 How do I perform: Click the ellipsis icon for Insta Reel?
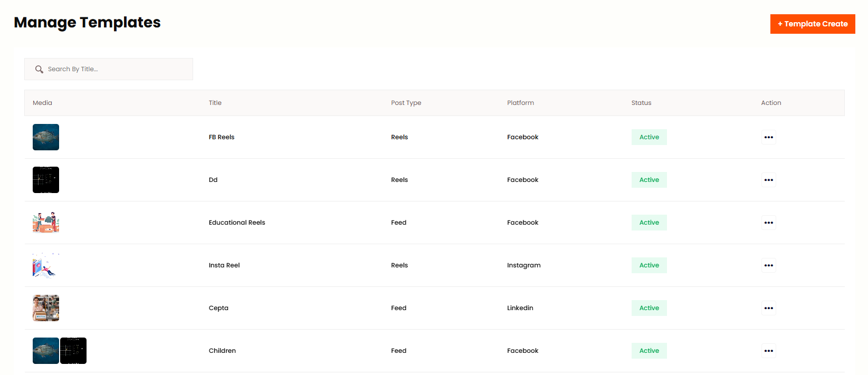click(768, 265)
